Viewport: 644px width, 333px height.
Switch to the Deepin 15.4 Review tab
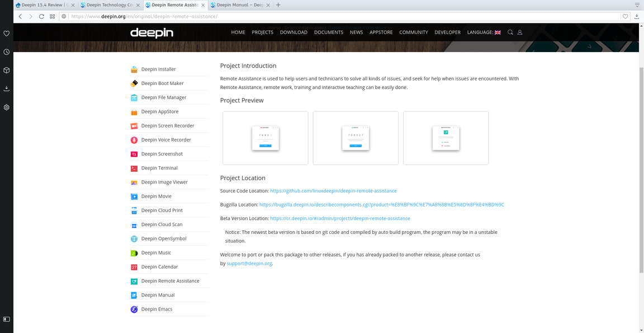tap(45, 5)
